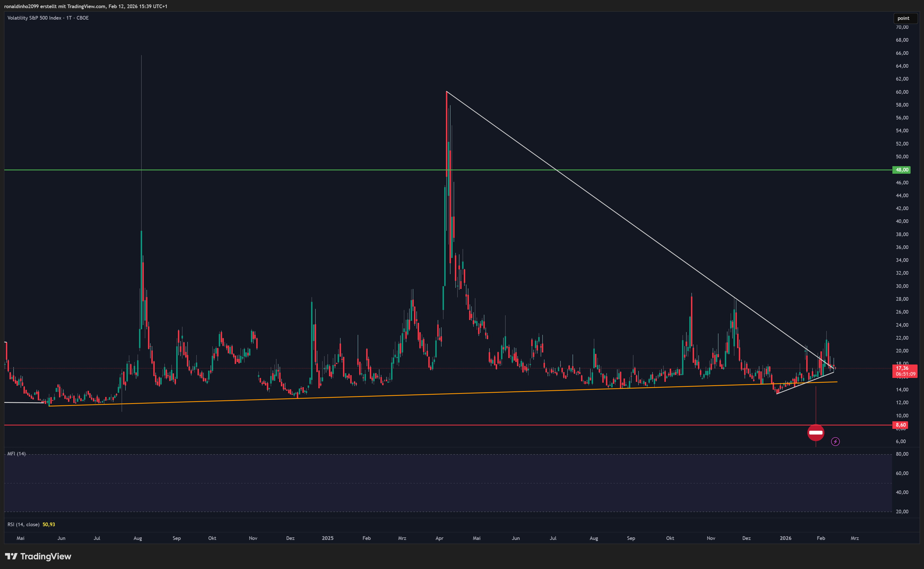Screen dimensions: 924x569
Task: Click the MFI 20,00 scale value
Action: pyautogui.click(x=902, y=511)
